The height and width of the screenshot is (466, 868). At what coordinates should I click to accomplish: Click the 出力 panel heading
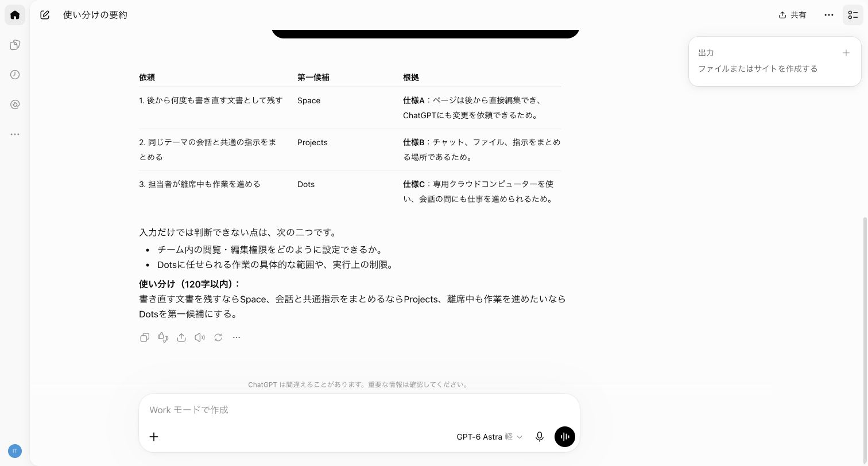(706, 53)
